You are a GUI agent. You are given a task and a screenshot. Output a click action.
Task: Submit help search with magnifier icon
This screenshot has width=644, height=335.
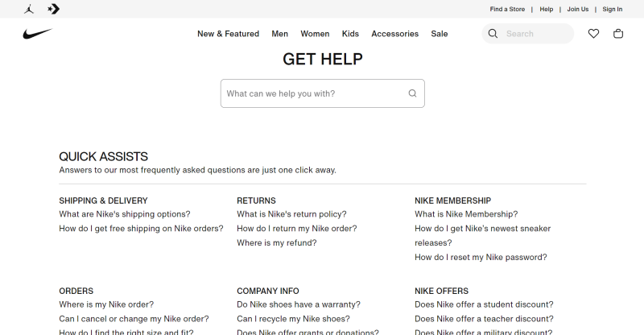(x=412, y=93)
